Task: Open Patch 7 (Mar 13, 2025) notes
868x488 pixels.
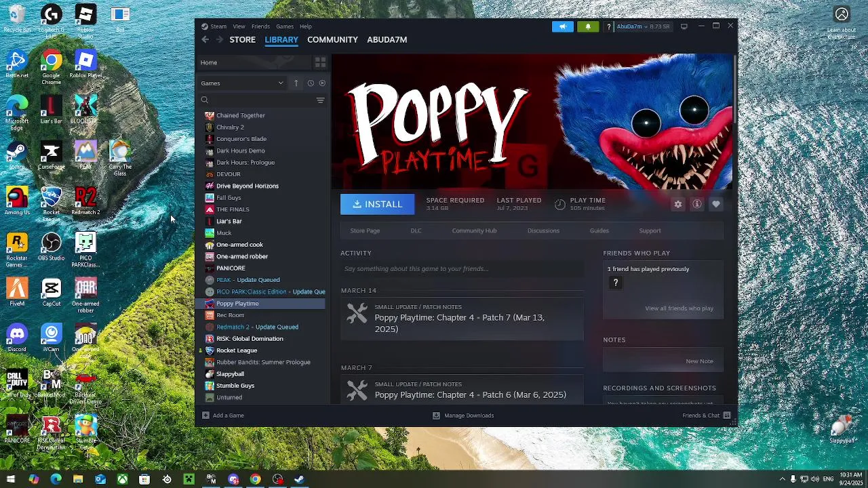Action: (x=462, y=318)
